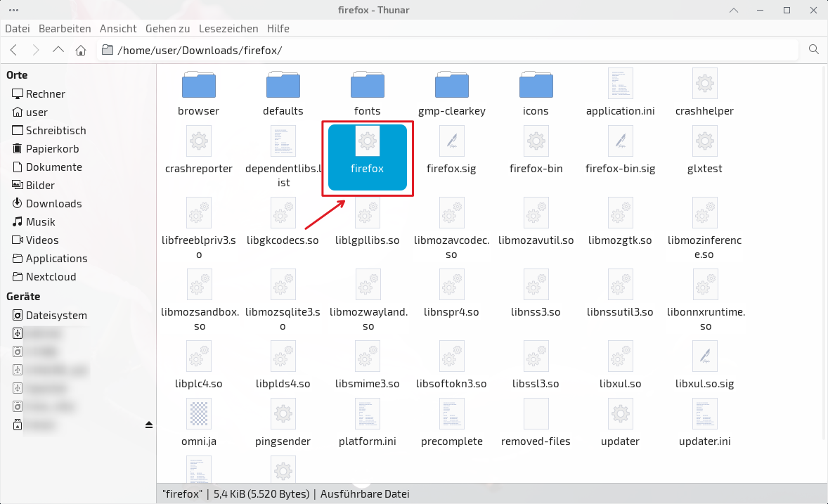This screenshot has height=504, width=828.
Task: Open the Lesezeichen menu
Action: click(x=228, y=29)
